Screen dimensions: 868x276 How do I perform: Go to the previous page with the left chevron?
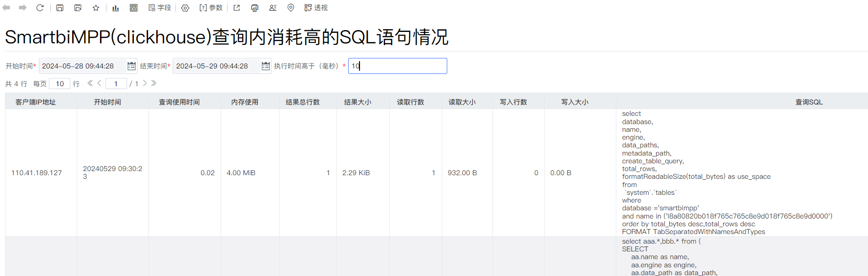99,83
